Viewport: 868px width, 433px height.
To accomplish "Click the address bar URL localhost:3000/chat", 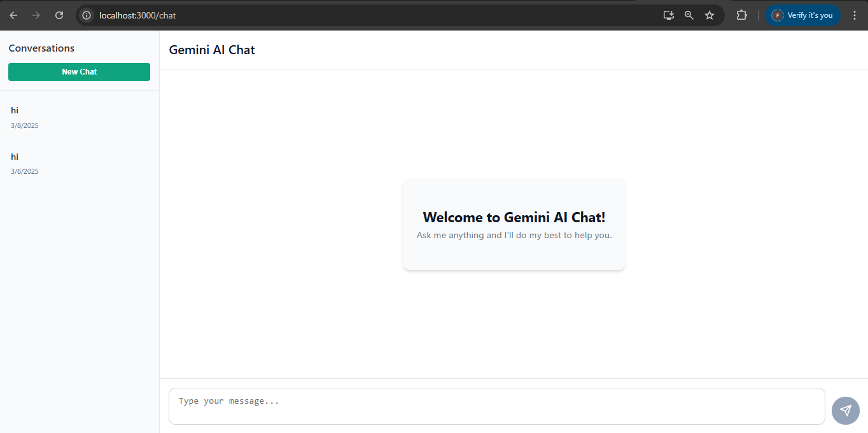I will pos(137,15).
